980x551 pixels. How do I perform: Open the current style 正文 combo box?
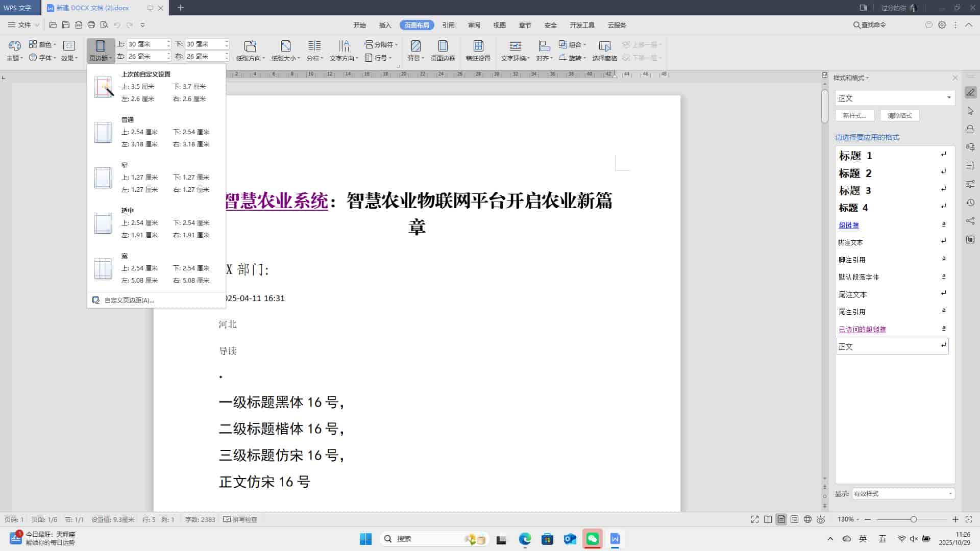pyautogui.click(x=895, y=98)
